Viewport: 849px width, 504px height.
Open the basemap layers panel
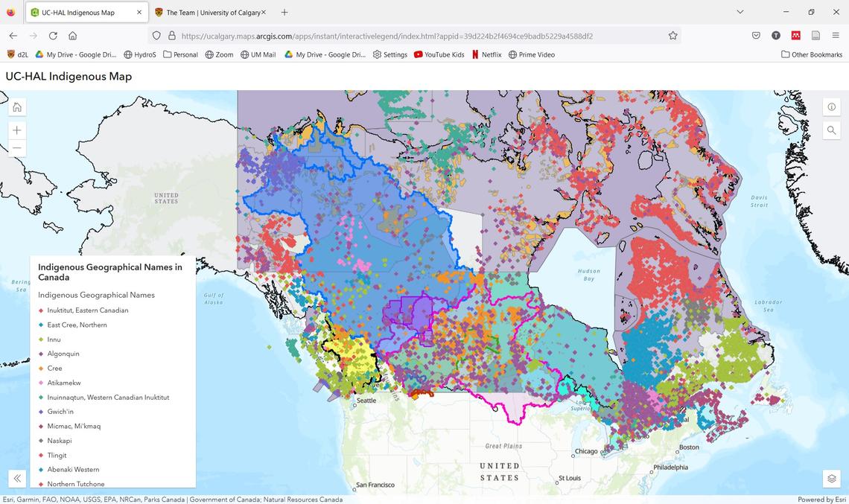pyautogui.click(x=831, y=478)
